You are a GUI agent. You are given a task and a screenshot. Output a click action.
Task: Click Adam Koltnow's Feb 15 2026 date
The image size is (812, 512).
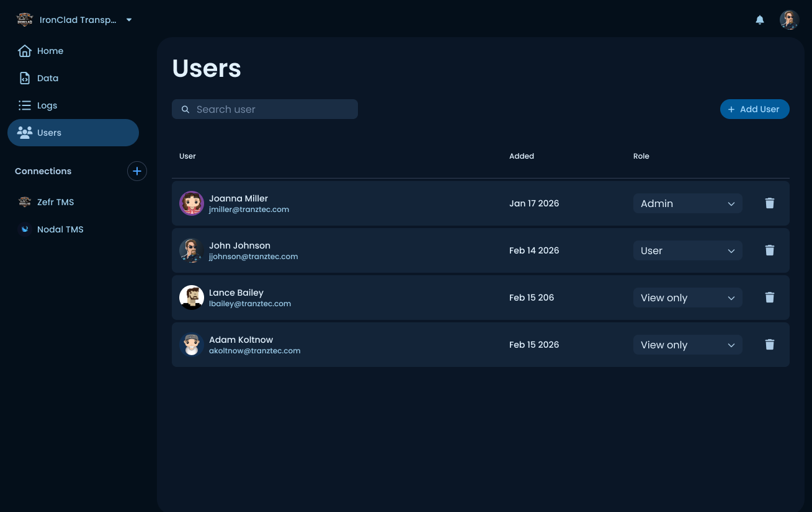point(534,345)
